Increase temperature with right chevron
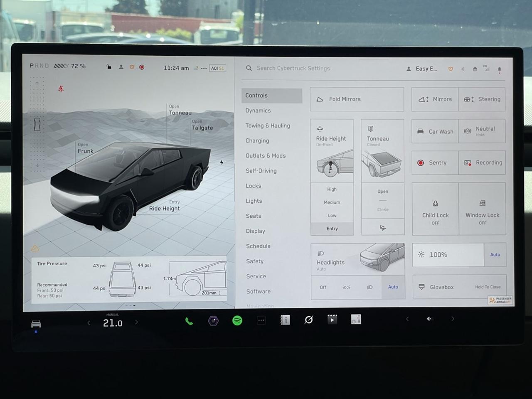 [x=136, y=322]
